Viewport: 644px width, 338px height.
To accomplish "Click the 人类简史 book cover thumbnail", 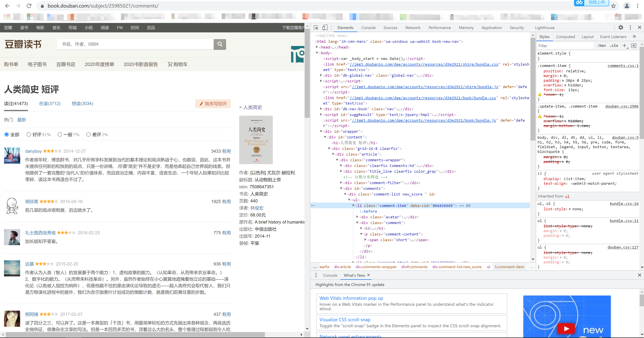I will tap(256, 140).
